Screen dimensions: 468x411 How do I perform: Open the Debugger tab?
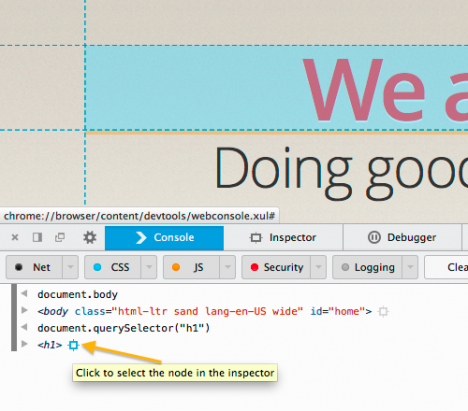[402, 238]
